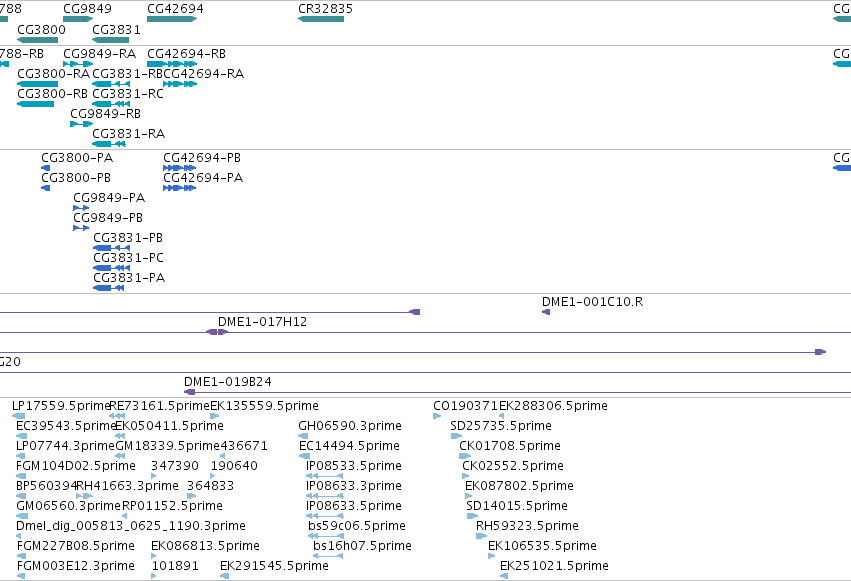Select the 101891 EST label
This screenshot has width=851, height=581.
point(175,567)
